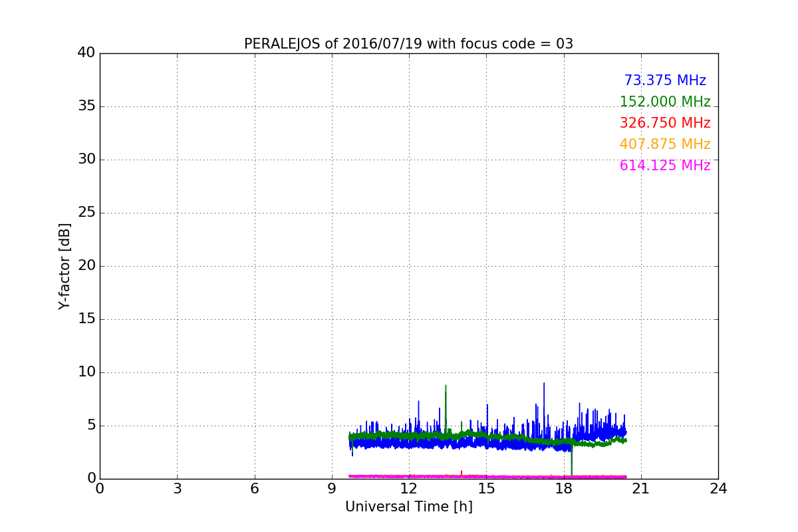The width and height of the screenshot is (798, 532).
Task: Select the 326.750 MHz legend label
Action: [x=665, y=123]
